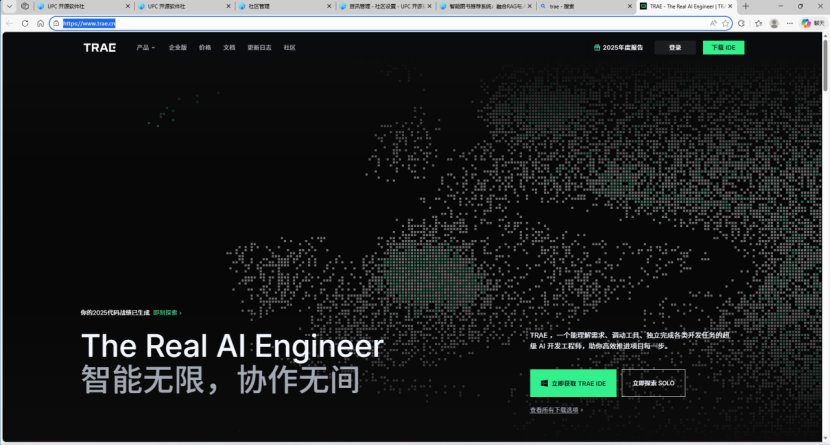Click the browser refresh icon
This screenshot has height=445, width=830.
click(x=38, y=23)
